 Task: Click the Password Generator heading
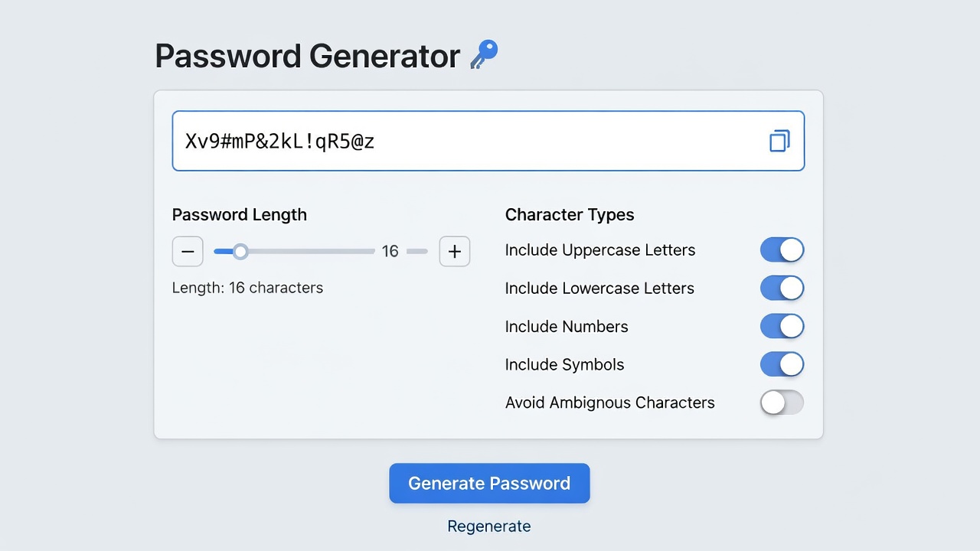coord(308,57)
